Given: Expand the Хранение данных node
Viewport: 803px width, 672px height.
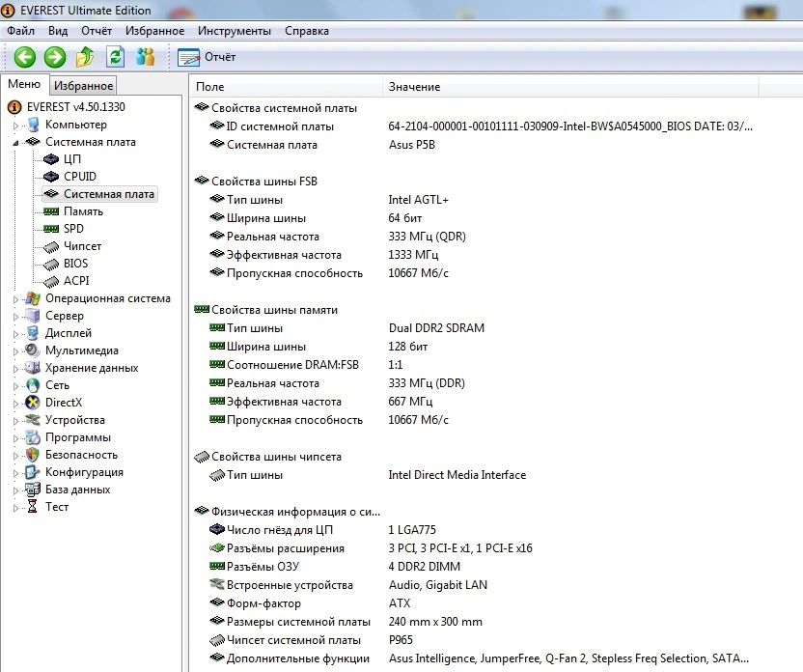Looking at the screenshot, I should click(x=15, y=369).
